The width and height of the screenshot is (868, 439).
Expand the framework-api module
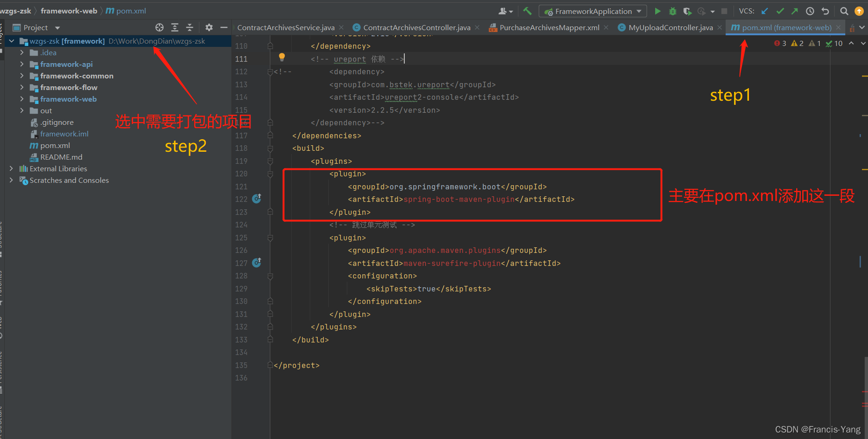pyautogui.click(x=22, y=64)
